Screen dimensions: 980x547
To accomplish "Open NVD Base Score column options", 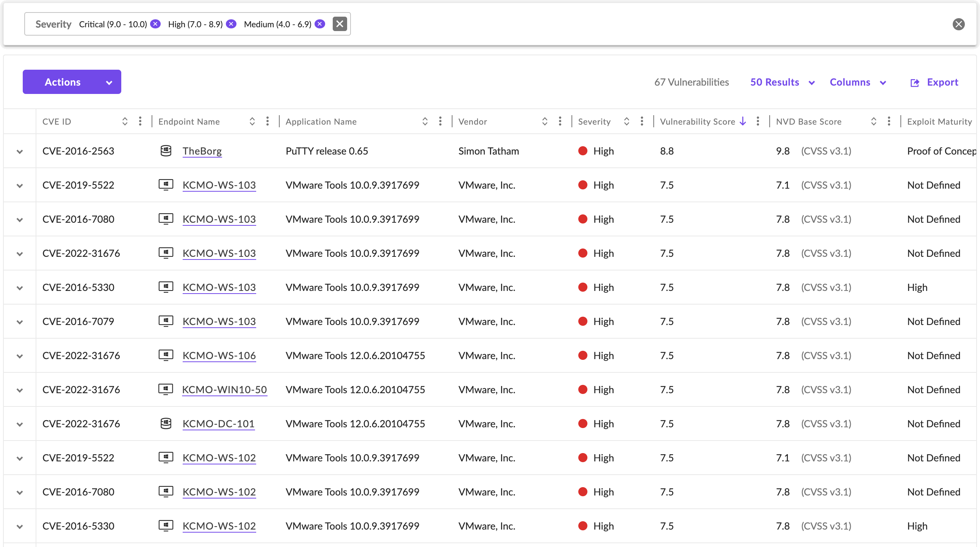I will coord(889,121).
